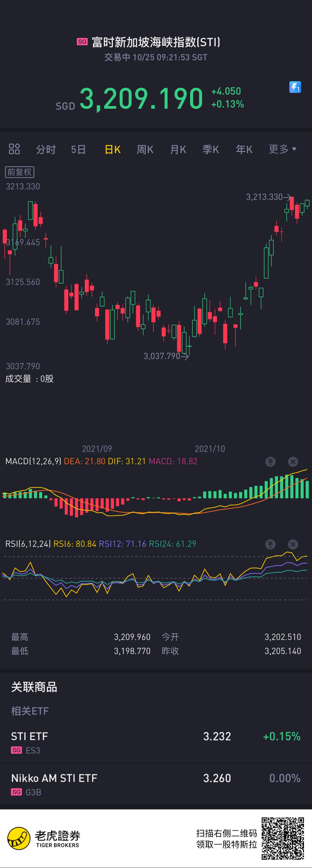
Task: Open the Nikko AM STI ETF row
Action: pos(156,784)
